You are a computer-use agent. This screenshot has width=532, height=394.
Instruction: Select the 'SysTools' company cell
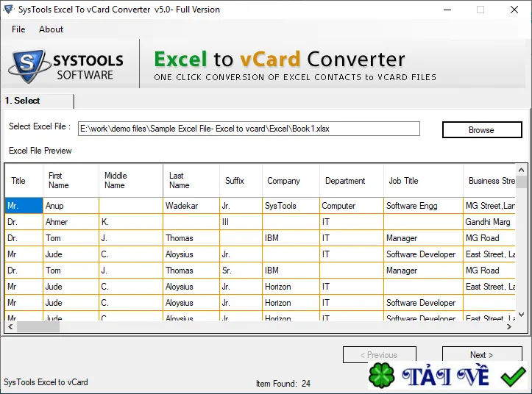click(291, 206)
